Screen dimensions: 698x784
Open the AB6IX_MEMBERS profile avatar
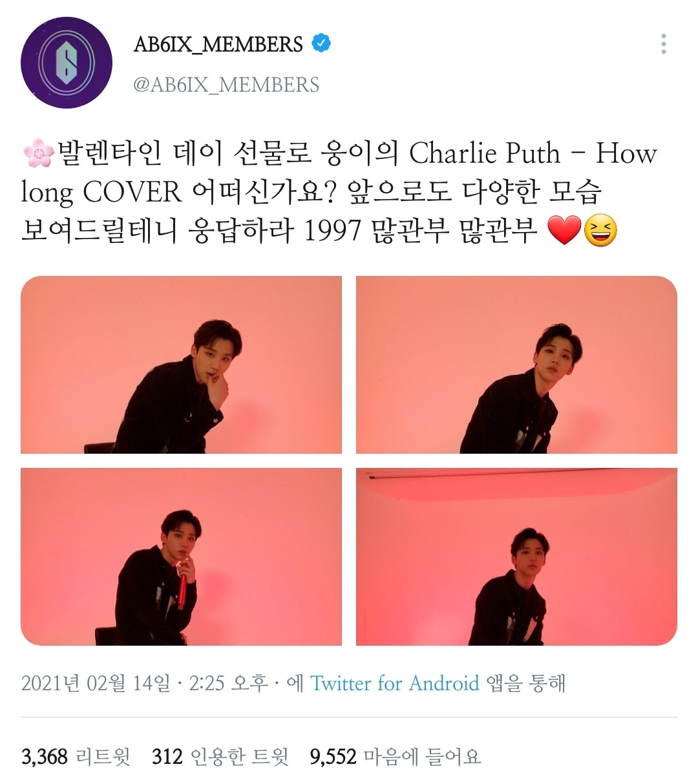67,63
